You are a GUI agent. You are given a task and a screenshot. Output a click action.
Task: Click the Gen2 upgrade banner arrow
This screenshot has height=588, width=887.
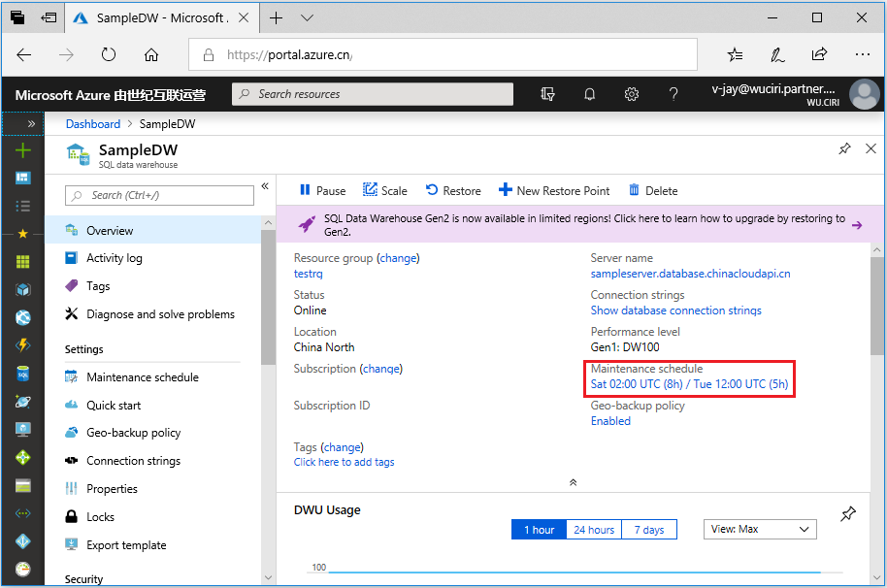tap(857, 225)
